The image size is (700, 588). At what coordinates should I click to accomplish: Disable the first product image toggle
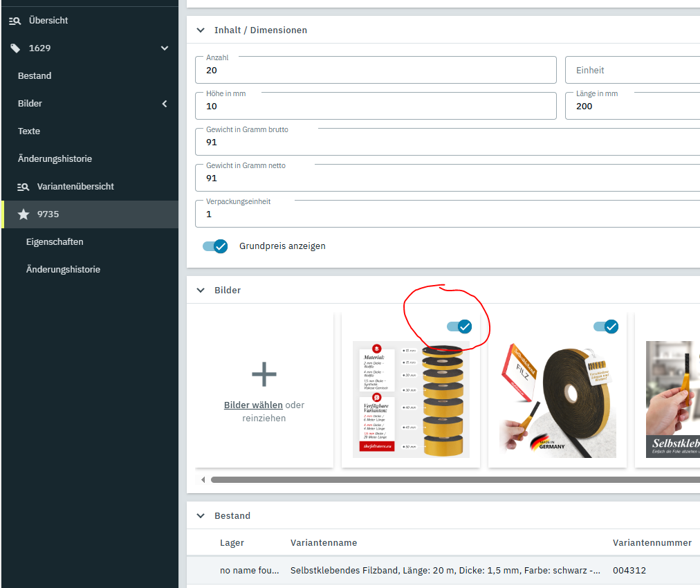pos(459,327)
